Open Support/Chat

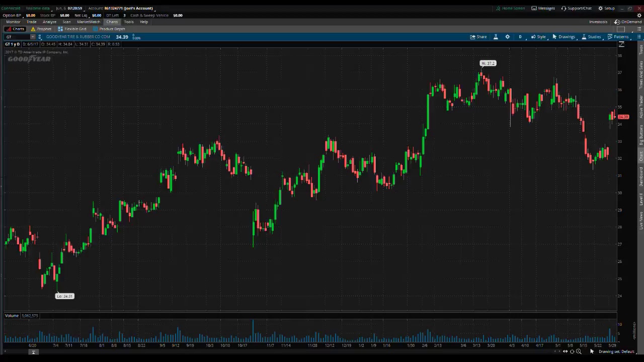tap(577, 8)
